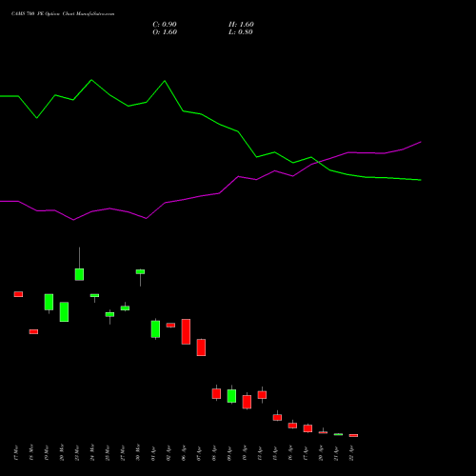Click the green candle for 20 Mar
This screenshot has height=476, width=476.
click(x=64, y=312)
